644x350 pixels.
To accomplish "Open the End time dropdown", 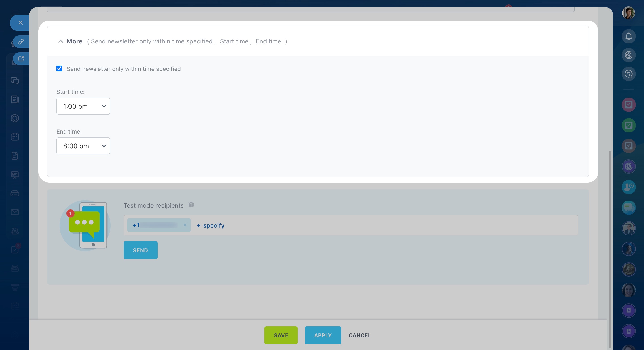I will [83, 146].
